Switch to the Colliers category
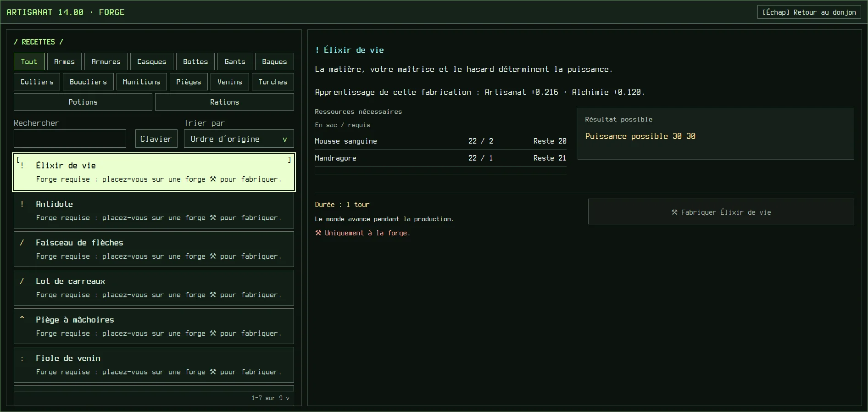 point(37,82)
